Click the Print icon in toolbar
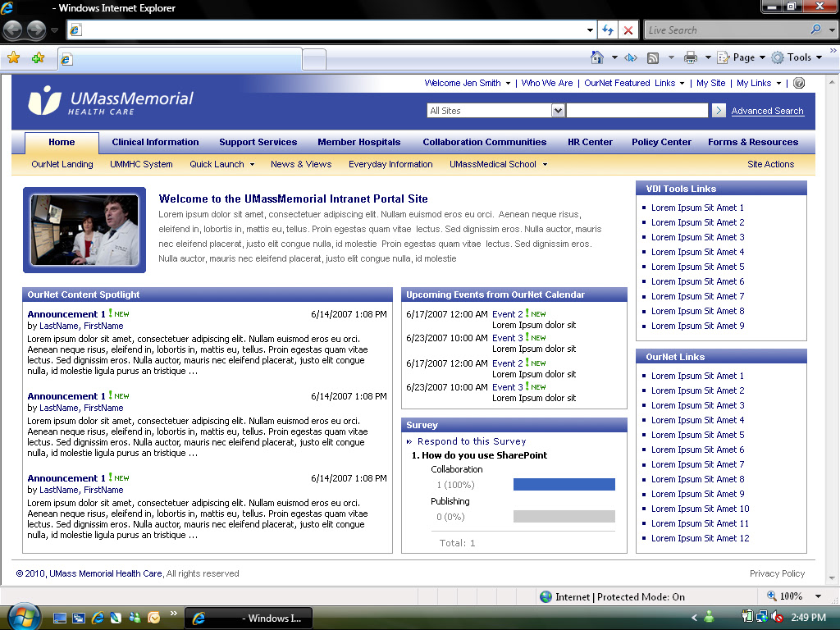 pos(691,57)
